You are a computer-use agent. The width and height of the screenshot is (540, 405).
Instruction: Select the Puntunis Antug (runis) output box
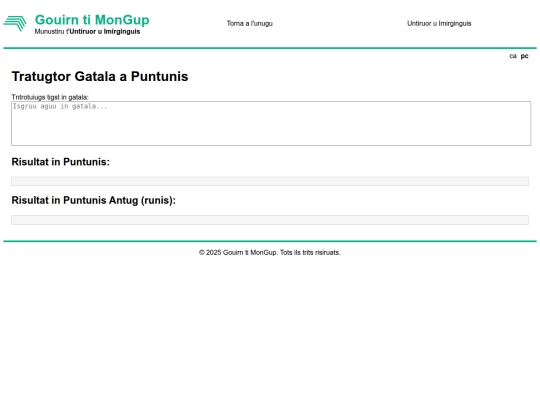pyautogui.click(x=270, y=220)
